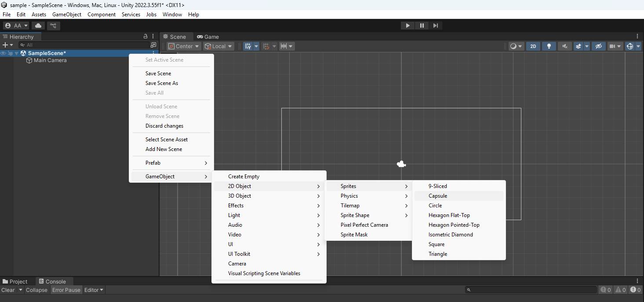Toggle Console warning count filter

[621, 290]
